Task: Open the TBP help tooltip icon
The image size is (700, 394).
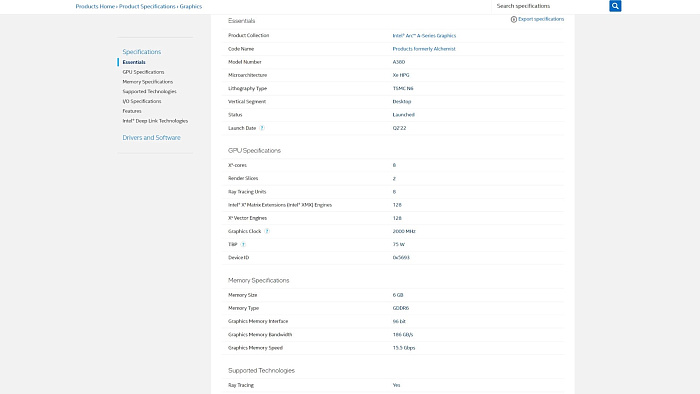Action: (x=243, y=245)
